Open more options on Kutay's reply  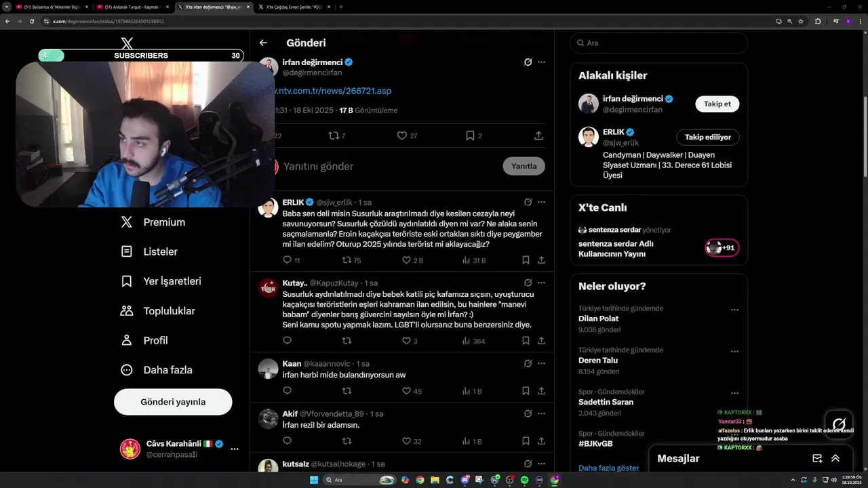click(541, 282)
